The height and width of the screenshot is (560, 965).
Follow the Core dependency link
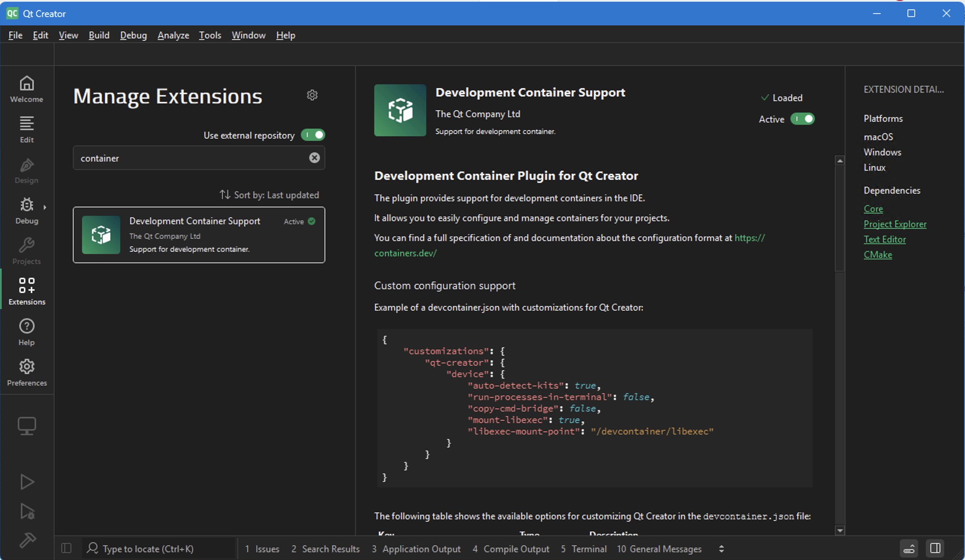tap(873, 208)
